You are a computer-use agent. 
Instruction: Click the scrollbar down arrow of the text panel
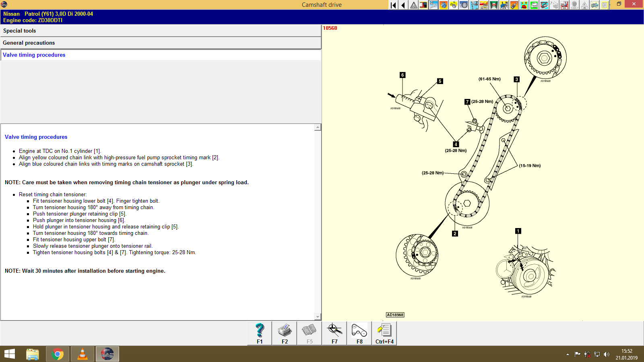318,317
